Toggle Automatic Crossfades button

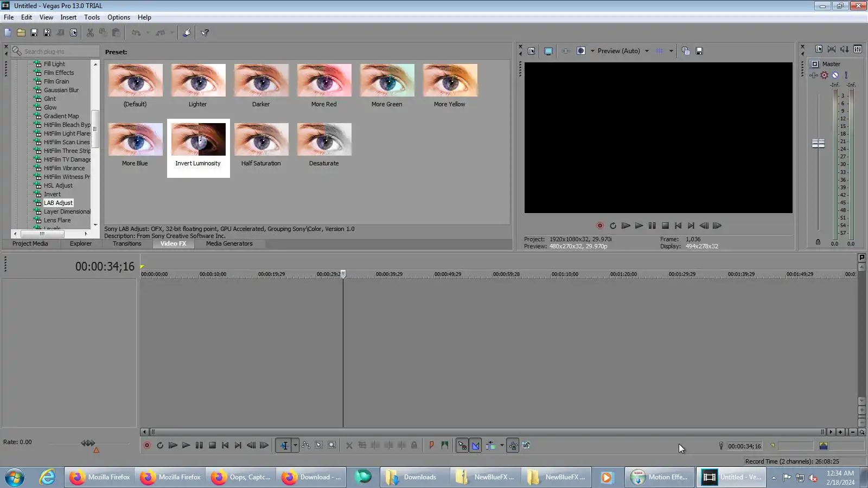click(x=475, y=446)
